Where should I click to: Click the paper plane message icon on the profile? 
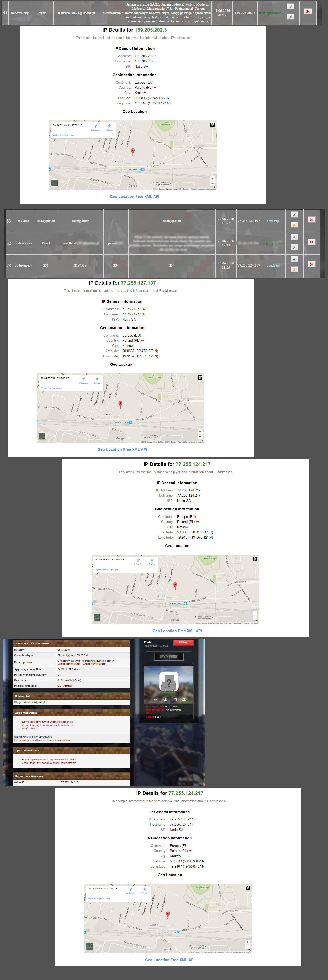[x=165, y=699]
